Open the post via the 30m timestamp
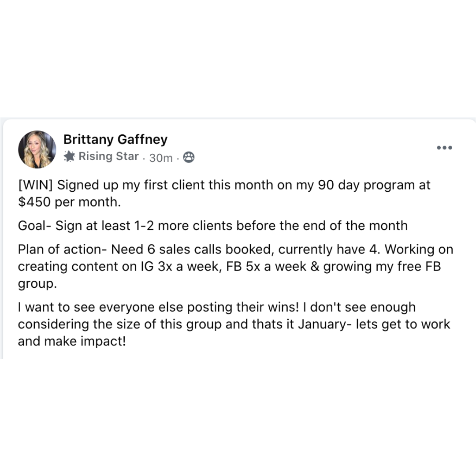 161,158
